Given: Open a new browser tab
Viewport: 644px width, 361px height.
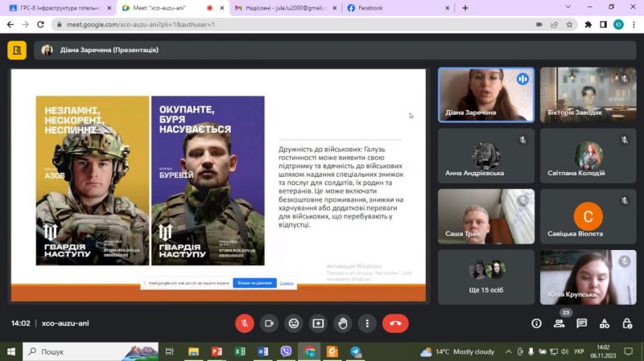Looking at the screenshot, I should (x=465, y=8).
